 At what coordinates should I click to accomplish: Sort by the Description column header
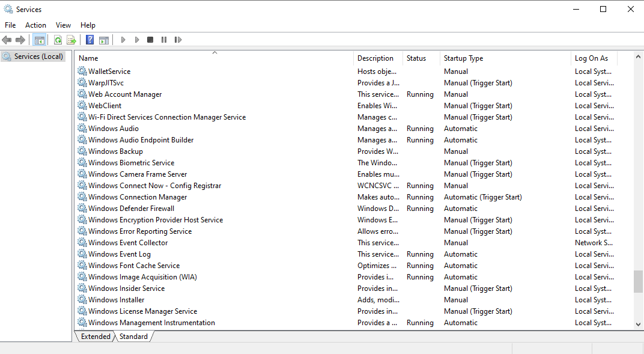coord(378,58)
